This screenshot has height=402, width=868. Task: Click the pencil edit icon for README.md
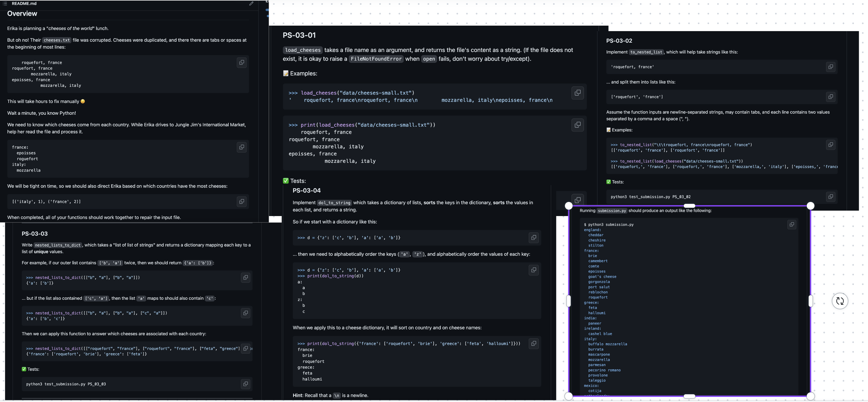251,4
